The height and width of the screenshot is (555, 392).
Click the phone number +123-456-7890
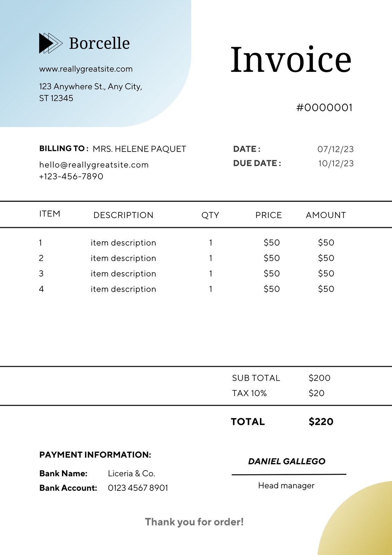tap(71, 177)
